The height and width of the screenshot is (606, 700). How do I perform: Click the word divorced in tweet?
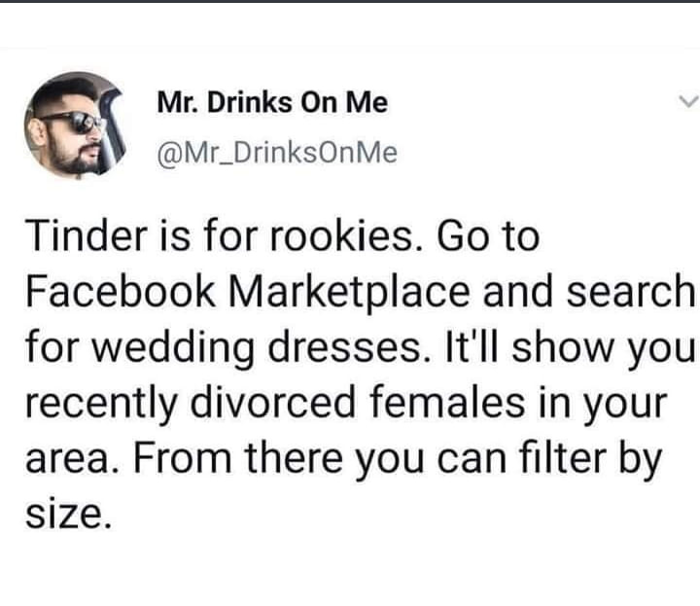273,404
